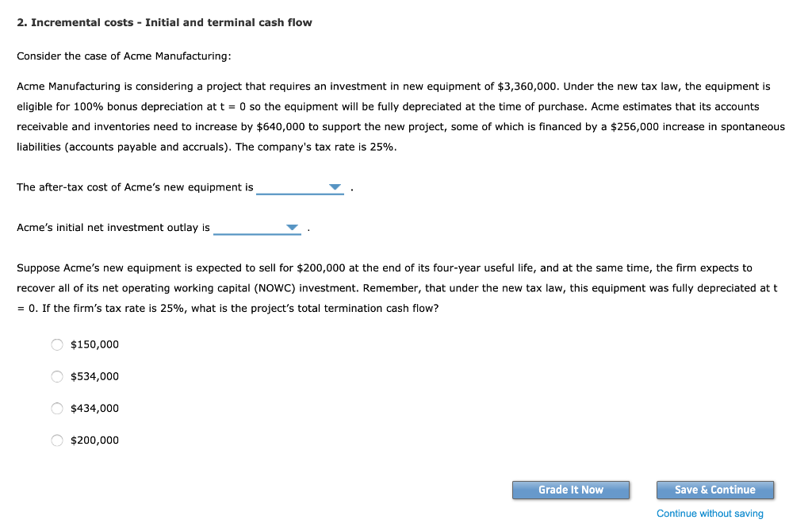Expand the after-tax equipment cost answer dropdown
The width and height of the screenshot is (812, 527).
pos(335,187)
